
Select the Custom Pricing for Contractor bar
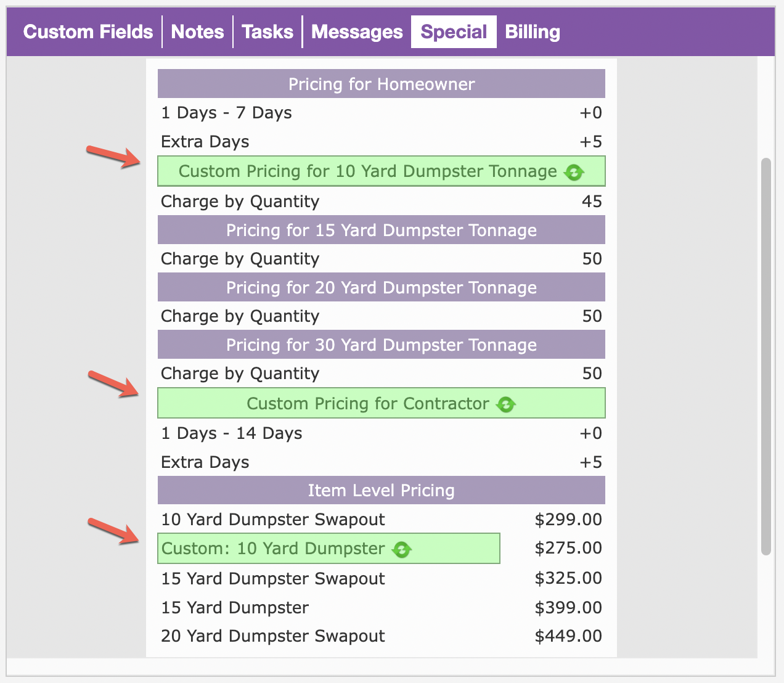367,404
